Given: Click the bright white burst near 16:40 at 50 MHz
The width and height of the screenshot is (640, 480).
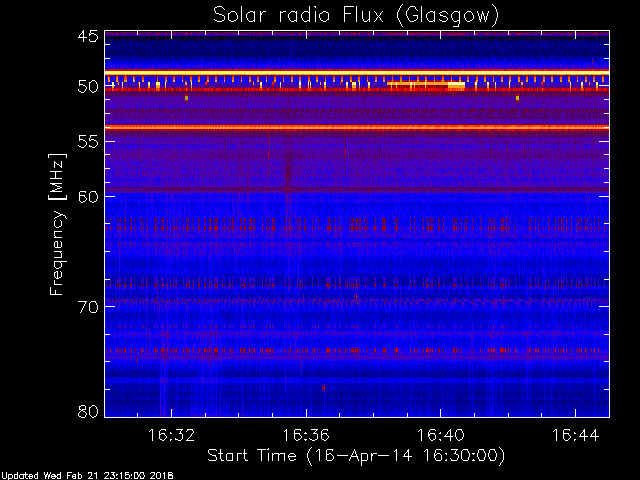Looking at the screenshot, I should 456,86.
